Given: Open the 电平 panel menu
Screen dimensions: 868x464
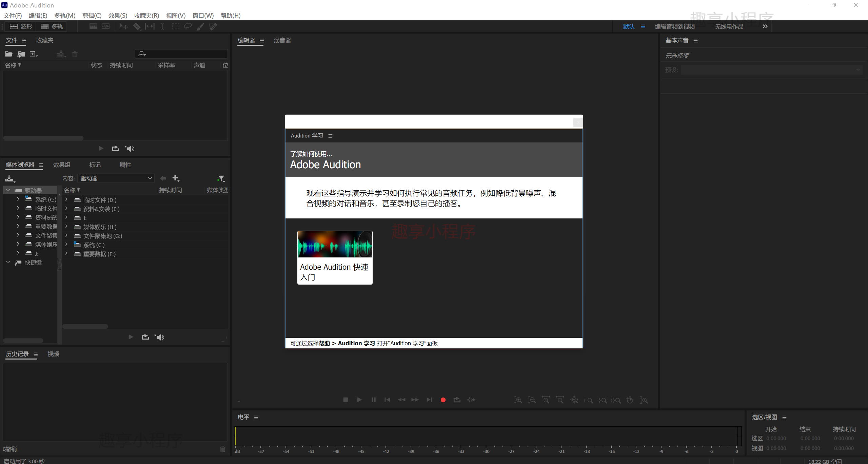Looking at the screenshot, I should point(256,418).
